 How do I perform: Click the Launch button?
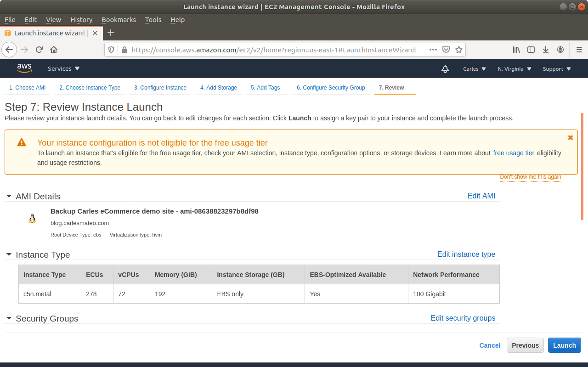pyautogui.click(x=564, y=345)
